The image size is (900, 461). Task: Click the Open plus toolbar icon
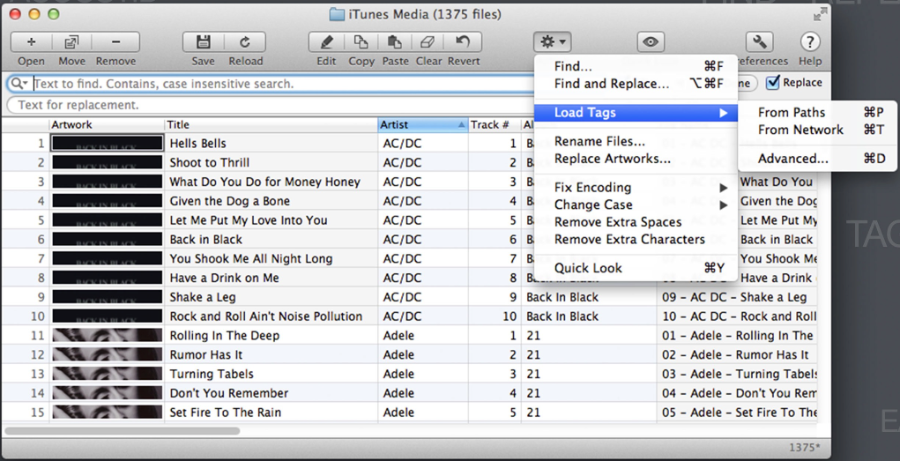pyautogui.click(x=31, y=42)
